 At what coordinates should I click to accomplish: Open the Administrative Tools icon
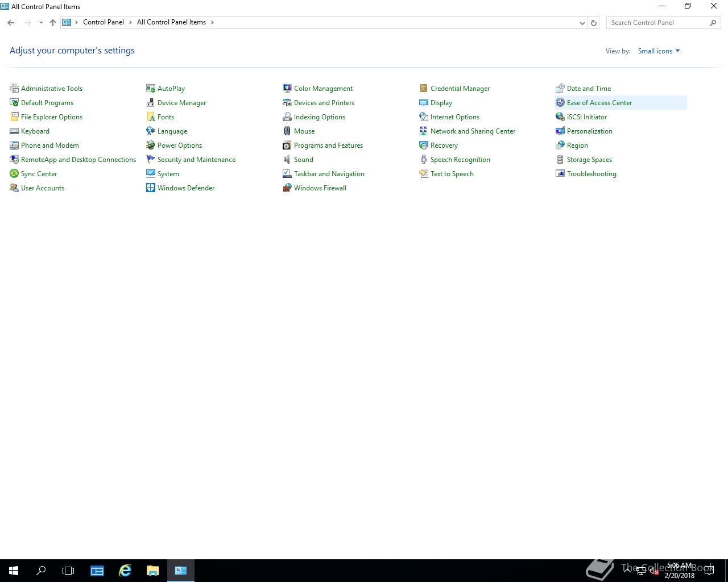(14, 88)
